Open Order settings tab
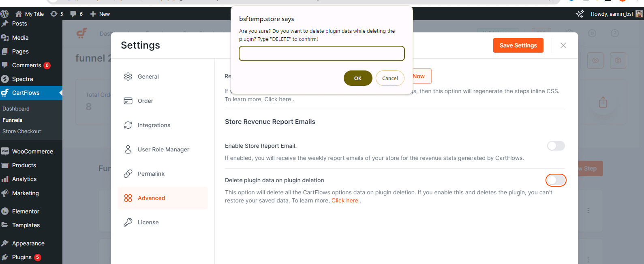644x264 pixels. [145, 101]
